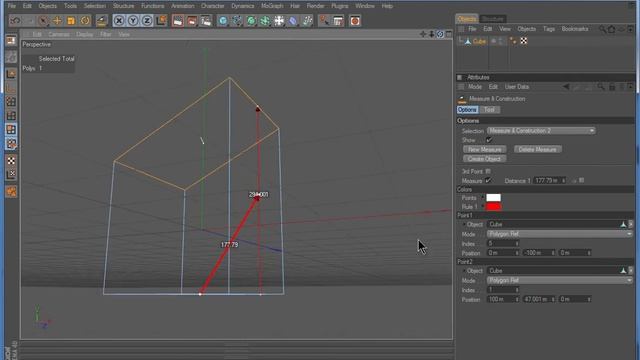Screen dimensions: 640x360
Task: Open the Attributes Mode menu
Action: 475,87
